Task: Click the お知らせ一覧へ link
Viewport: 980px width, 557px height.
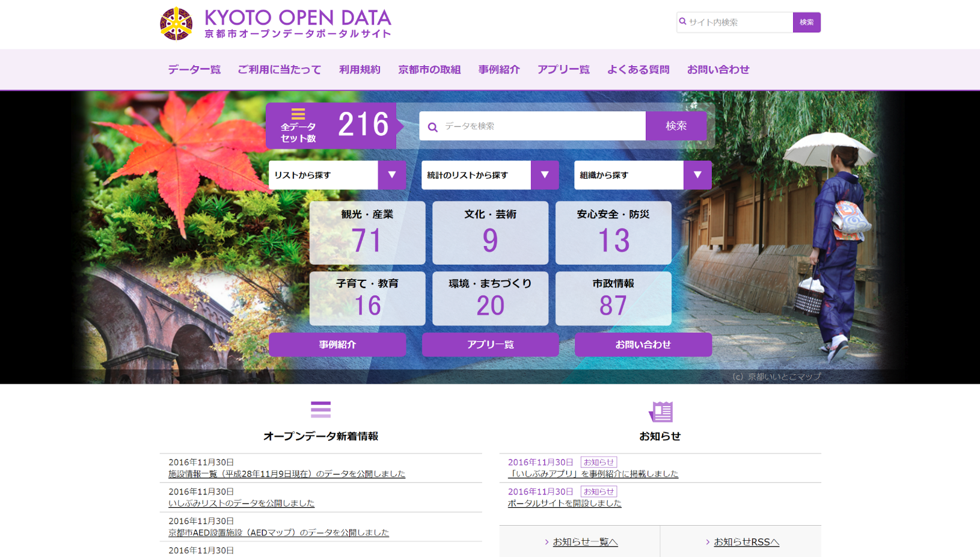Action: (x=584, y=541)
